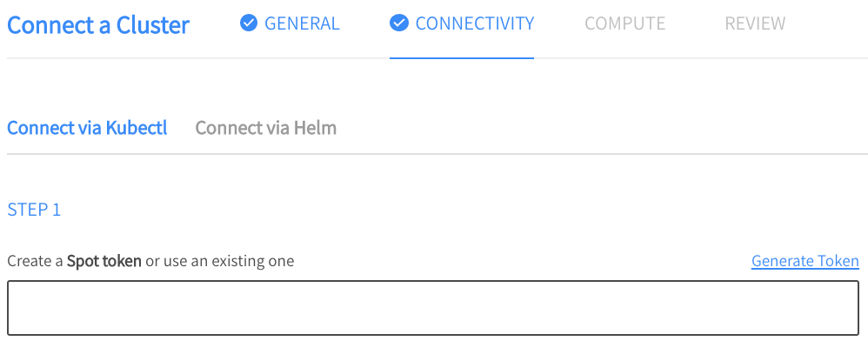Open the REVIEW step

[755, 23]
